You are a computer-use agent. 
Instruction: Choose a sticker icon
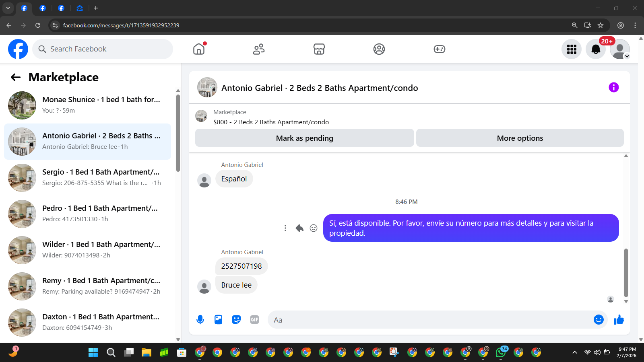click(236, 320)
